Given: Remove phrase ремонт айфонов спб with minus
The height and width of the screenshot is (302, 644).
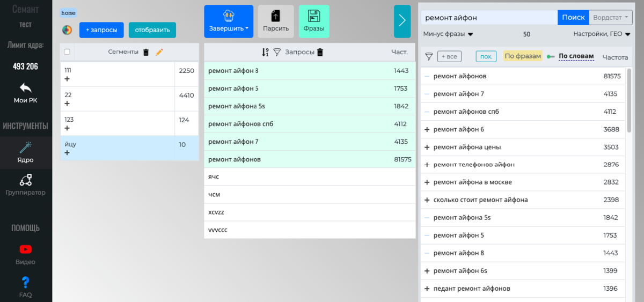Looking at the screenshot, I should tap(427, 112).
